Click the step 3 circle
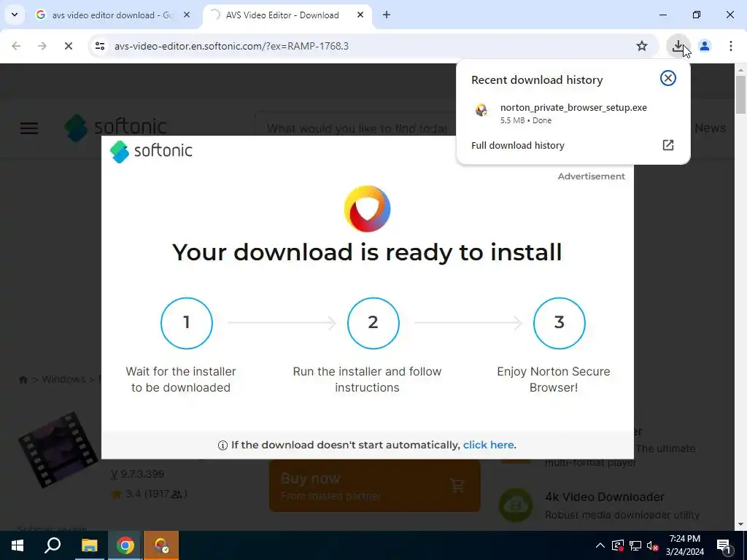 [x=560, y=323]
